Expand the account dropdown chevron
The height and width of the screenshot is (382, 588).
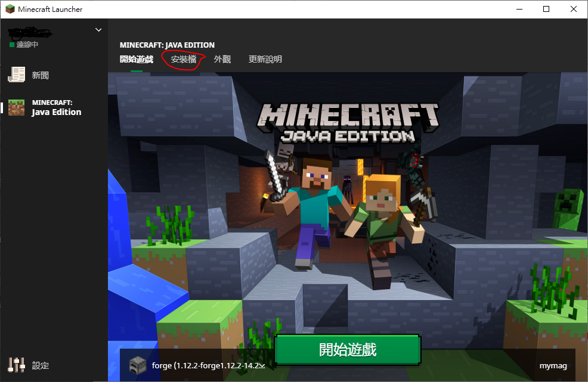pos(98,30)
